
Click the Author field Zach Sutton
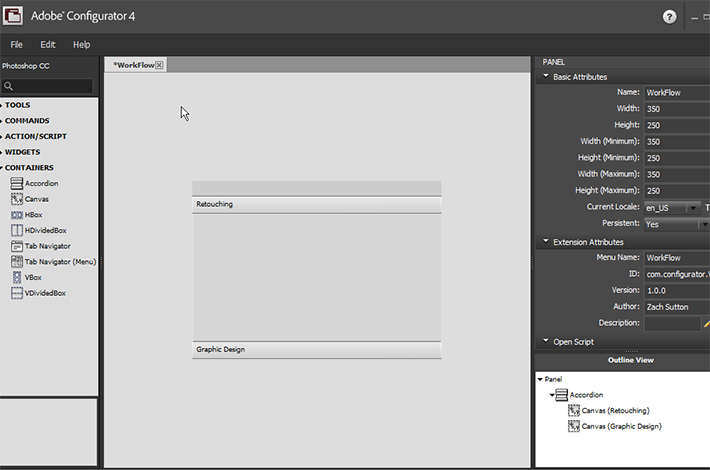click(677, 307)
